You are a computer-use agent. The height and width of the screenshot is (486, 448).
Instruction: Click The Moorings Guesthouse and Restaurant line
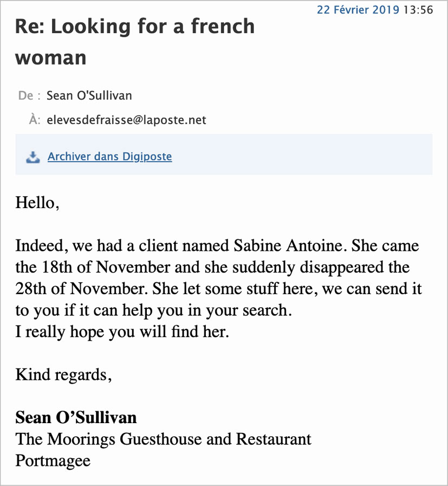163,439
